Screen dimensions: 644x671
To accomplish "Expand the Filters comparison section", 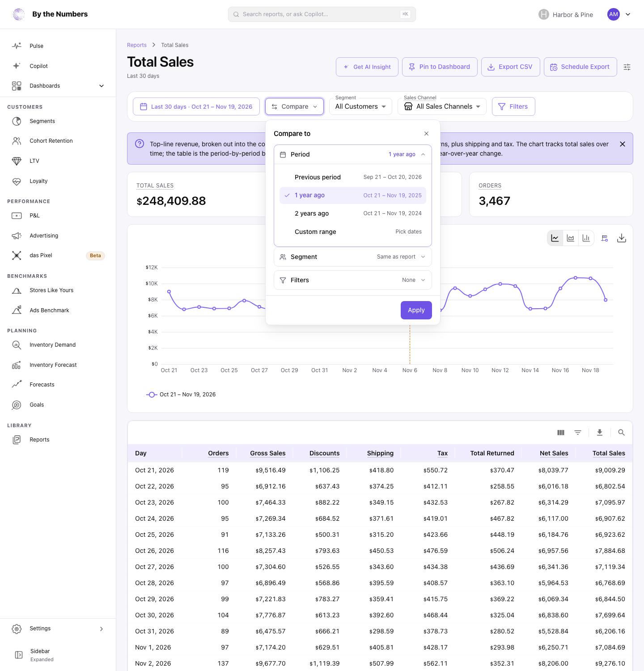I will click(353, 280).
